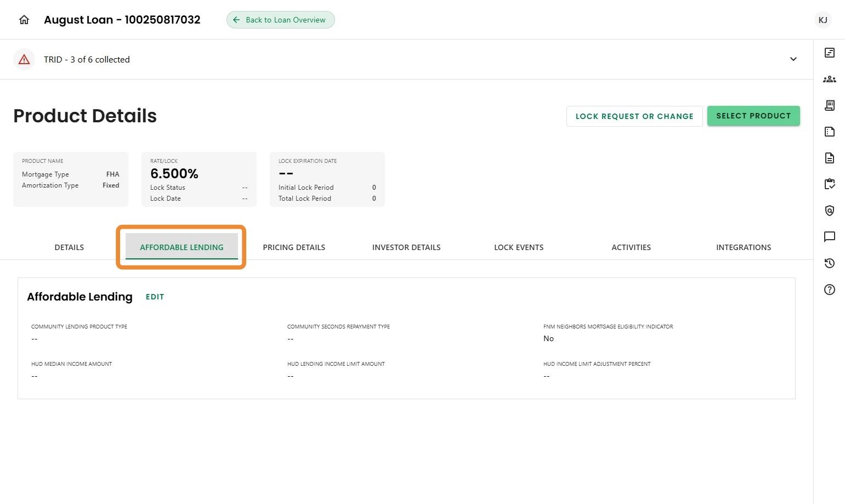Switch to the Pricing Details tab
Viewport: 845px width, 504px height.
coord(294,247)
